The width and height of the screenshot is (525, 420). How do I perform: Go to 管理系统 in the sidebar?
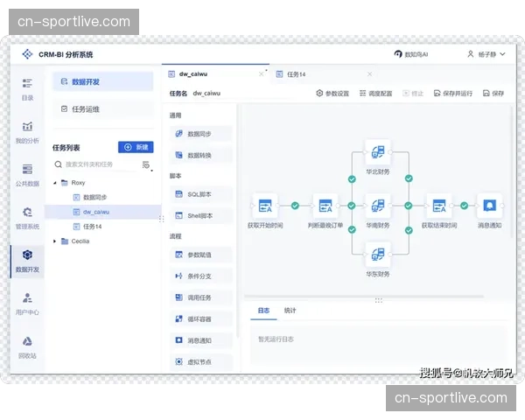(27, 216)
